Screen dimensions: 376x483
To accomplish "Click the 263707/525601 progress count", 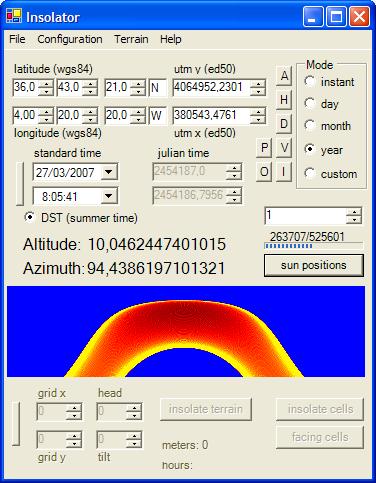I will (x=307, y=237).
